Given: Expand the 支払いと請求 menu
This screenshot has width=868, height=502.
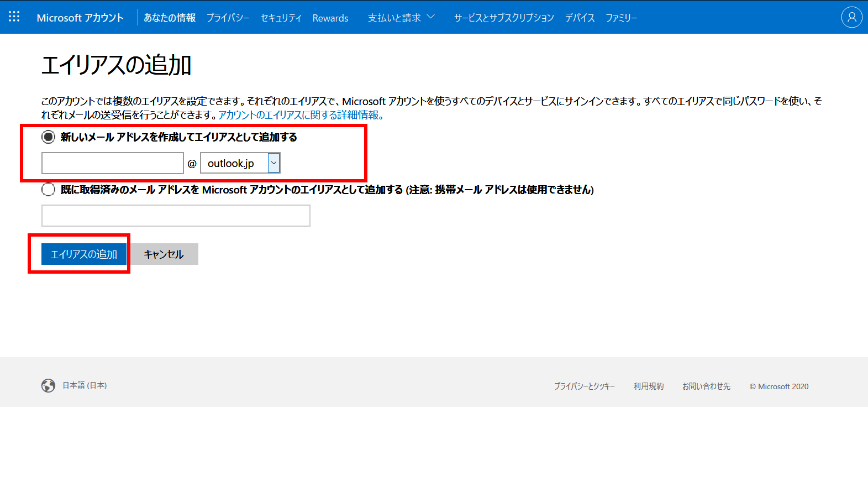Looking at the screenshot, I should (x=401, y=18).
